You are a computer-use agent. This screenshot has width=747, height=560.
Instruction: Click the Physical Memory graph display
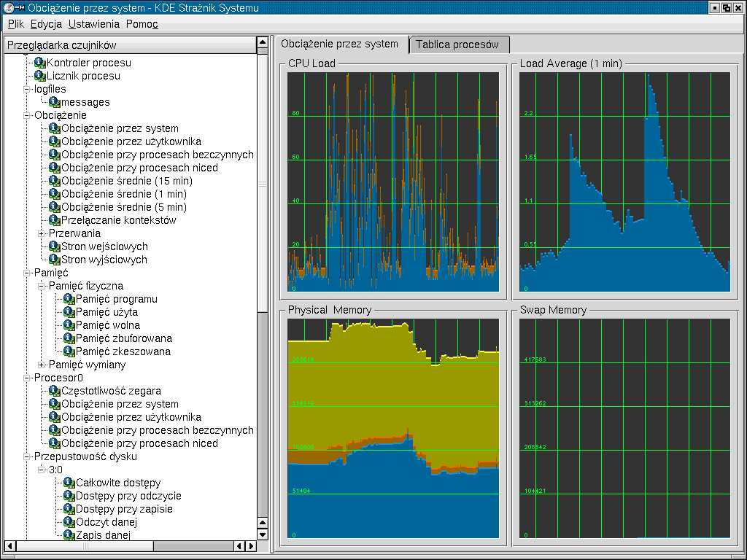tap(393, 429)
